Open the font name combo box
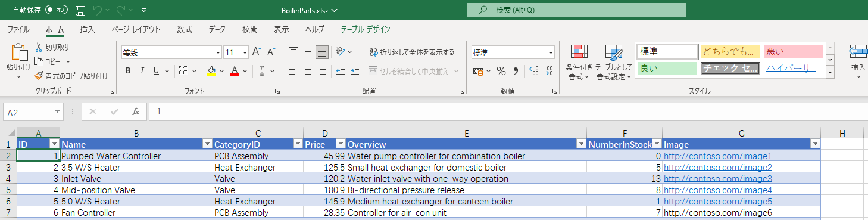The image size is (868, 220). (171, 52)
